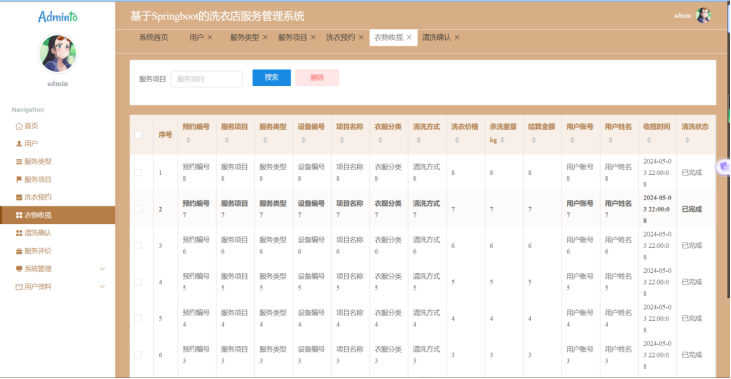The width and height of the screenshot is (731, 379).
Task: Click the grid icon beside 清洗确认 in the sidebar
Action: [x=19, y=233]
